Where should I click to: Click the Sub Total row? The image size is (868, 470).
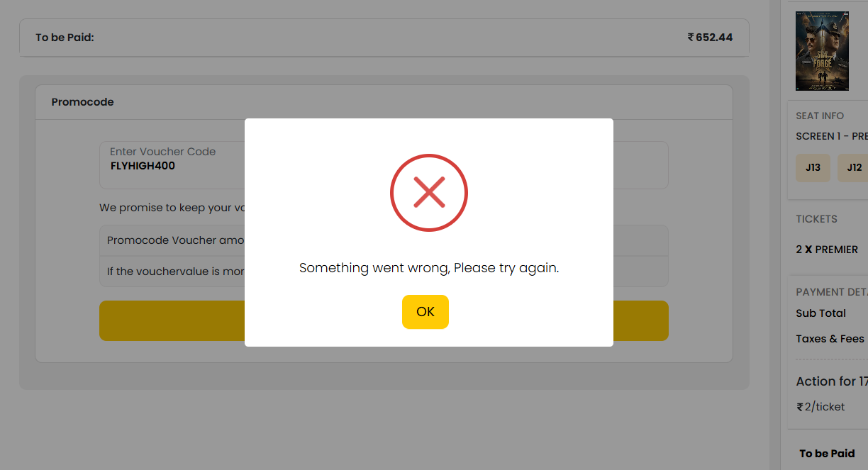(x=831, y=313)
